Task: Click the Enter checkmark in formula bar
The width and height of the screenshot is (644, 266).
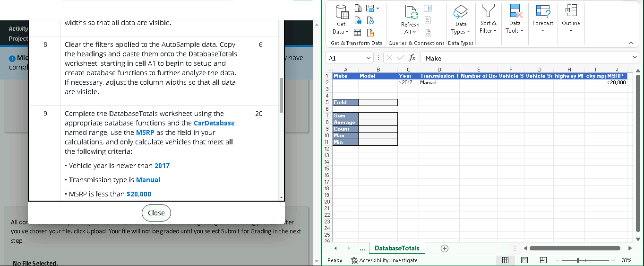Action: pos(400,58)
